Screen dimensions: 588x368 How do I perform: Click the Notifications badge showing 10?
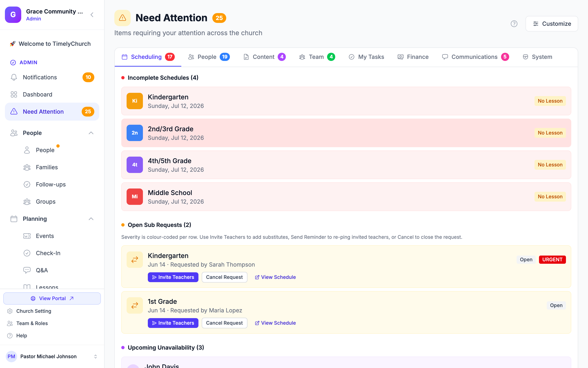coord(88,77)
